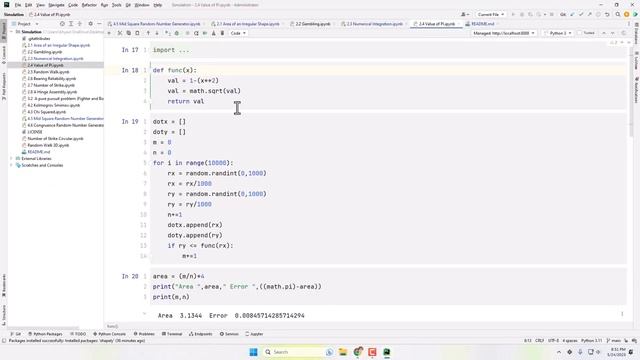The image size is (640, 360).
Task: Open 4.3 Chi Squared.ipynb file
Action: point(47,112)
